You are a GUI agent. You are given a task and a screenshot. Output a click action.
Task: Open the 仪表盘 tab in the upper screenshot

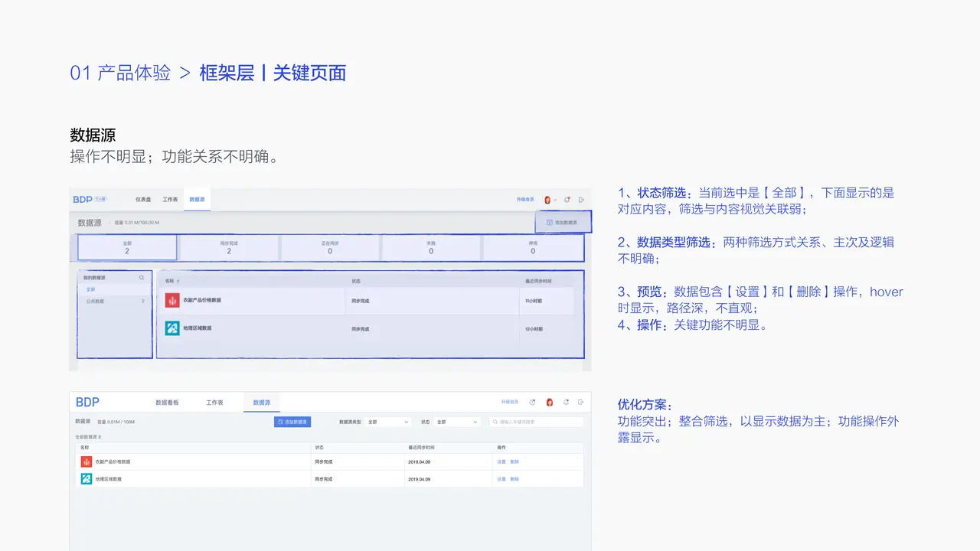[143, 199]
